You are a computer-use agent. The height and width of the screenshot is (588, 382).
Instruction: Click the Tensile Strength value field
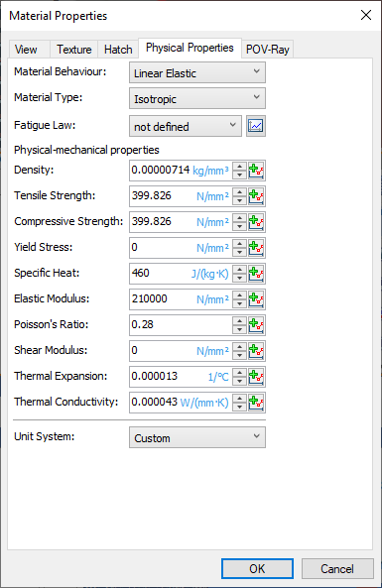click(x=181, y=196)
